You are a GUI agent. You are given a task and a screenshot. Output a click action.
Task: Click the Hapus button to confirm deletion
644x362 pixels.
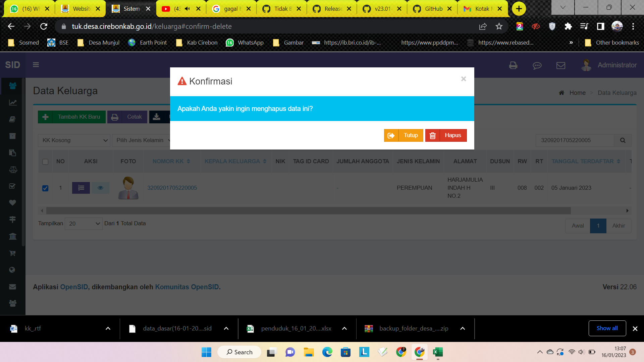click(446, 135)
